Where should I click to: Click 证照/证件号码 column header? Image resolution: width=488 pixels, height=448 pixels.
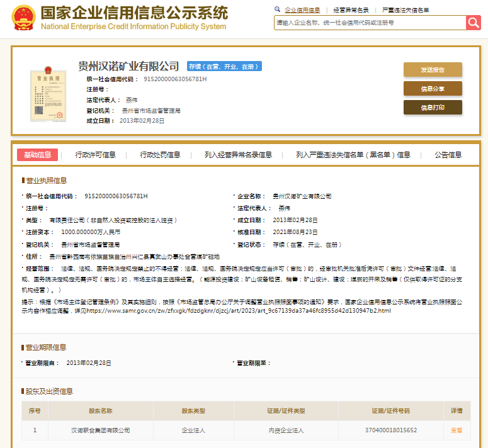pos(391,411)
